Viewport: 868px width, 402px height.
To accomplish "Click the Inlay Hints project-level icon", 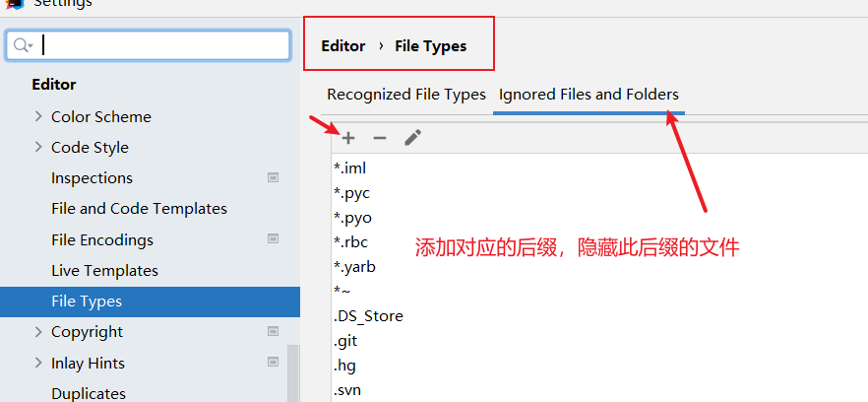I will (x=274, y=363).
